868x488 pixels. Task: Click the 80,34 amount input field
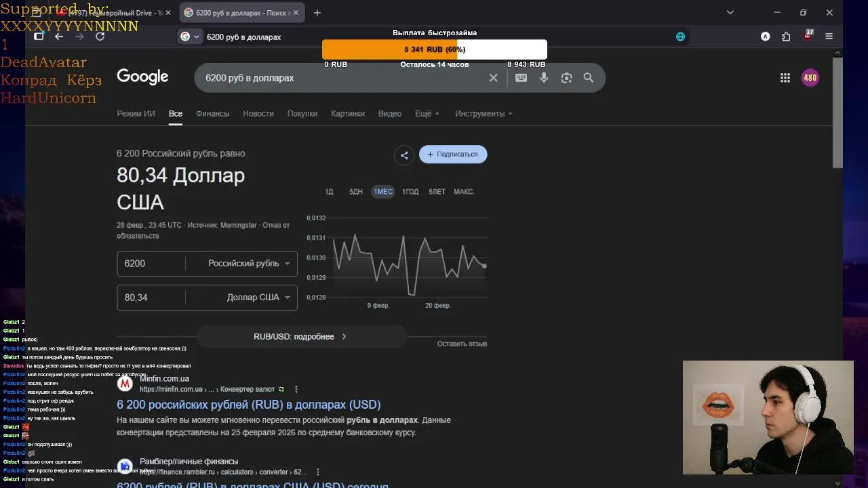point(151,298)
